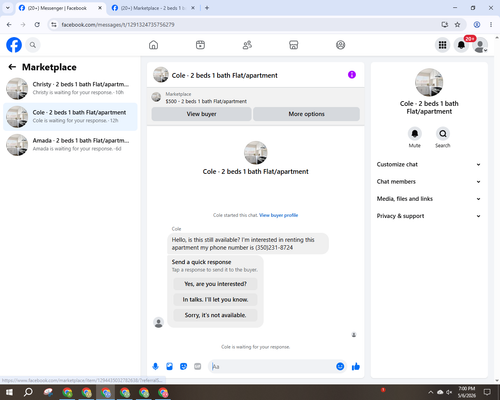
Task: Expand Media, files and links section
Action: [x=429, y=199]
